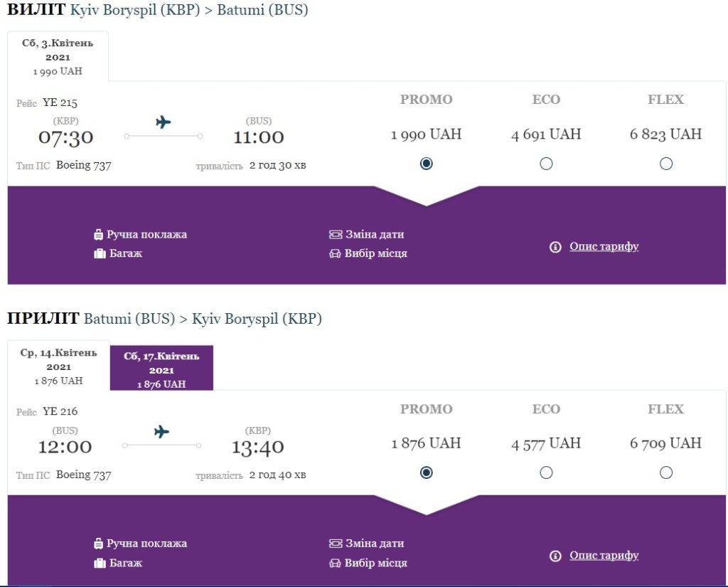The width and height of the screenshot is (728, 587).
Task: Click hand luggage icon in departure fare panel
Action: (99, 234)
